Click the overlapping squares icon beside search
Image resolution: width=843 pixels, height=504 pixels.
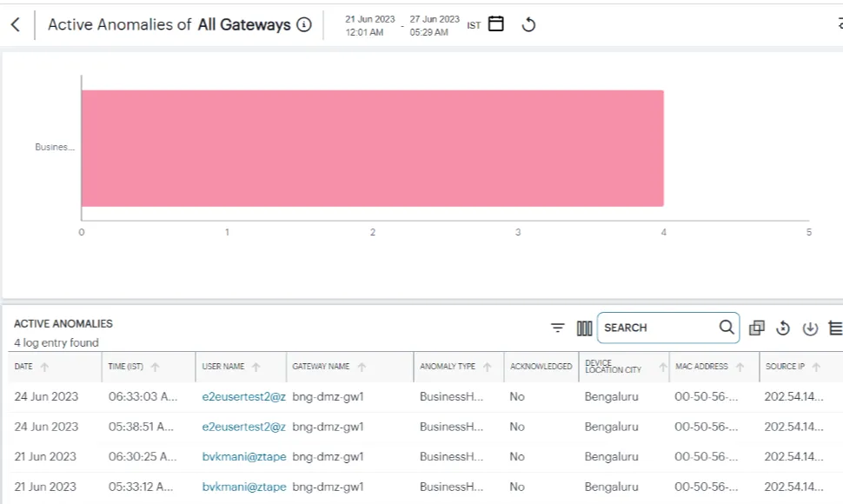tap(756, 328)
